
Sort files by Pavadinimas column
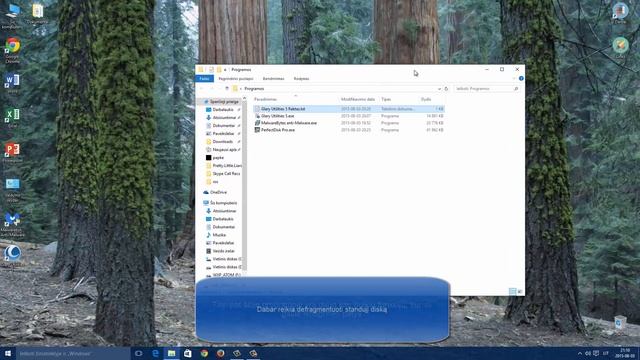pos(266,99)
